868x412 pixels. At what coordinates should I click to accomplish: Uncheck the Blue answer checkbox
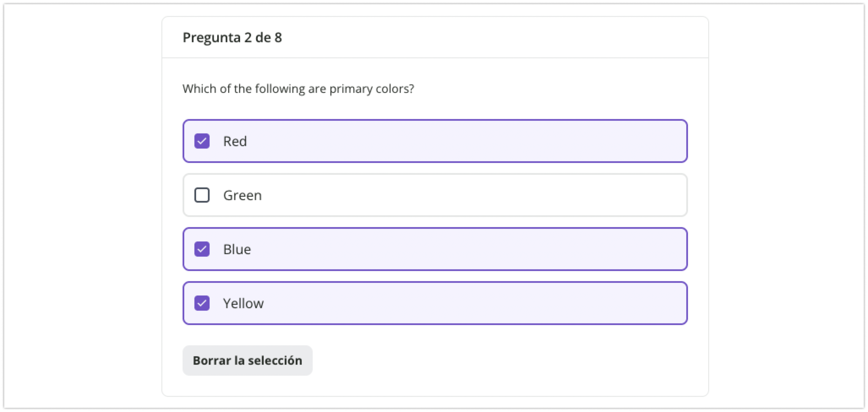click(x=202, y=249)
